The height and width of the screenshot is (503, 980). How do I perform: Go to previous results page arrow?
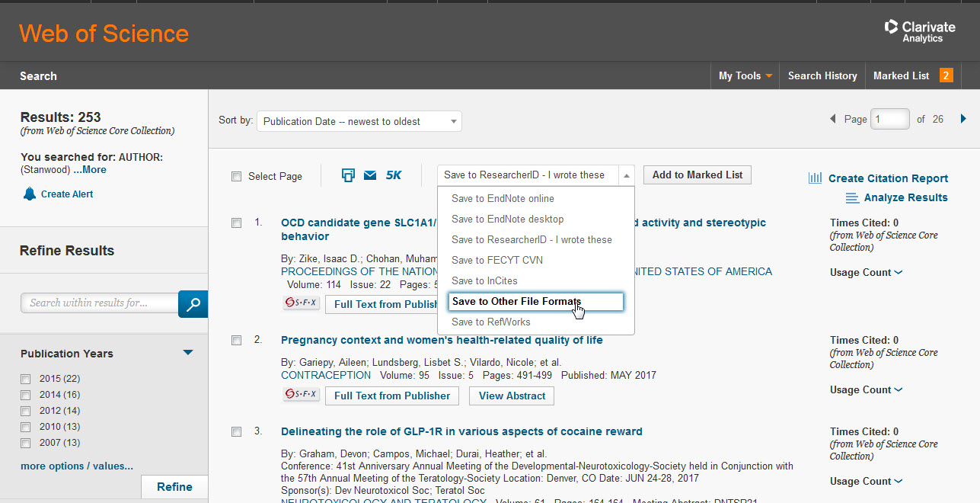(832, 119)
